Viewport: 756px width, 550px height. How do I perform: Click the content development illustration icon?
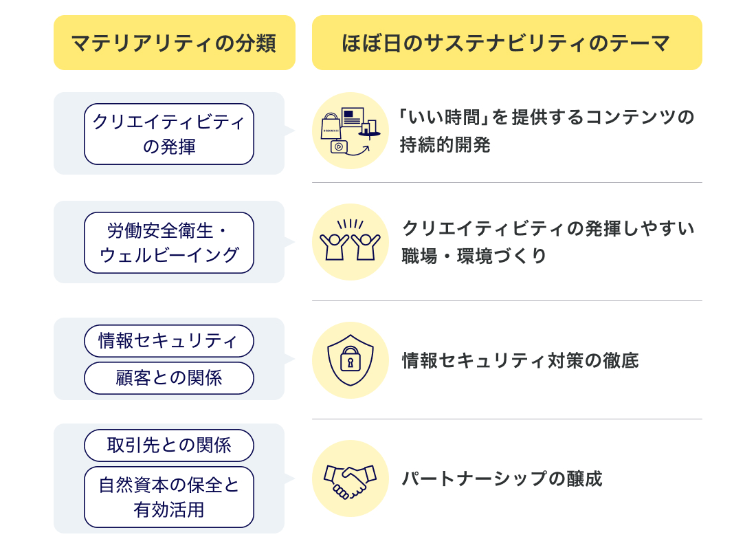tap(350, 131)
